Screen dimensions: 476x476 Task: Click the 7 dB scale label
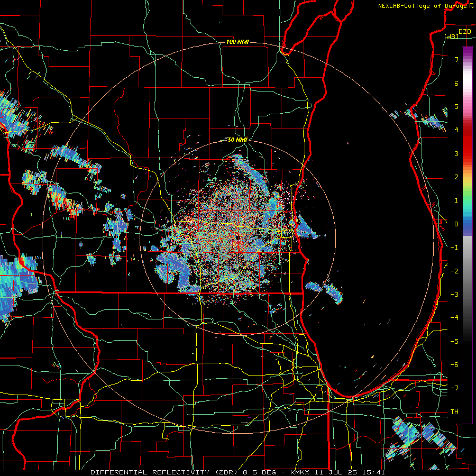(x=456, y=59)
